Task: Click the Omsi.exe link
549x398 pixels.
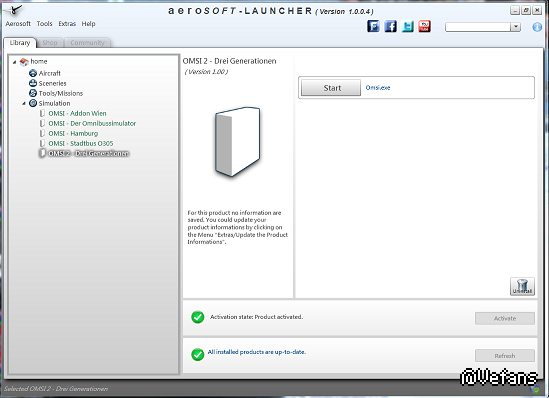Action: (378, 88)
